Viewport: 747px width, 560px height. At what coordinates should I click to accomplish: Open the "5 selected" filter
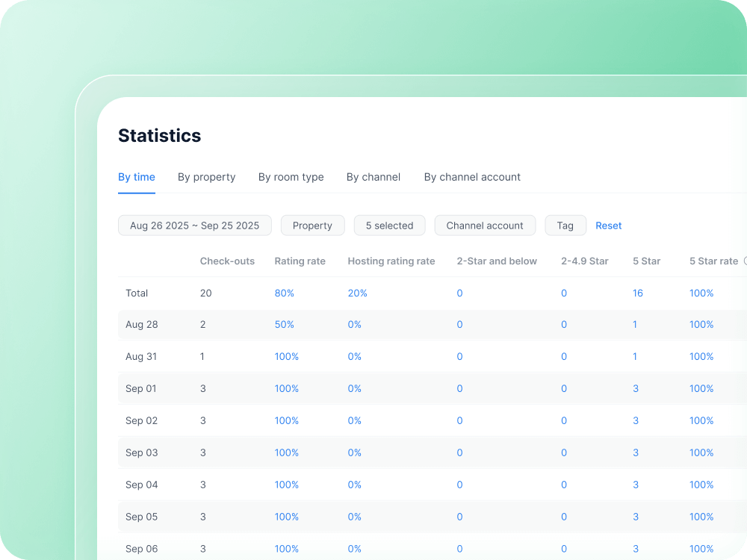(x=389, y=225)
